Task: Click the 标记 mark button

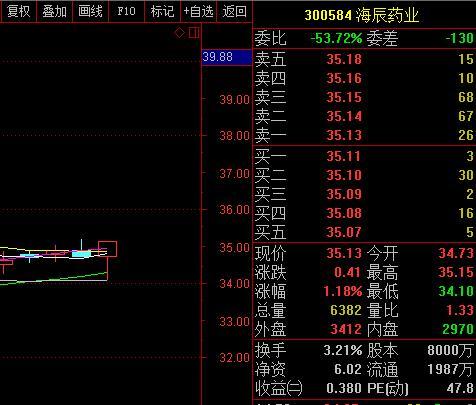Action: click(162, 11)
